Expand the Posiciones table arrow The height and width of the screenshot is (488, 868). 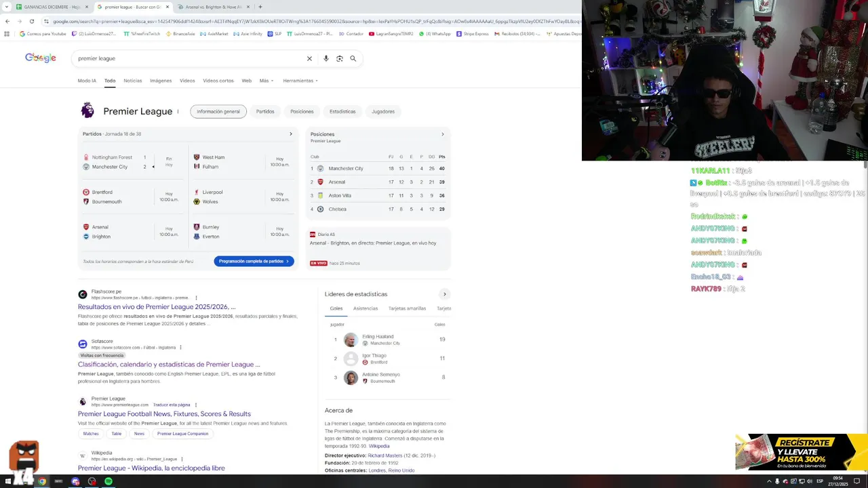coord(443,134)
